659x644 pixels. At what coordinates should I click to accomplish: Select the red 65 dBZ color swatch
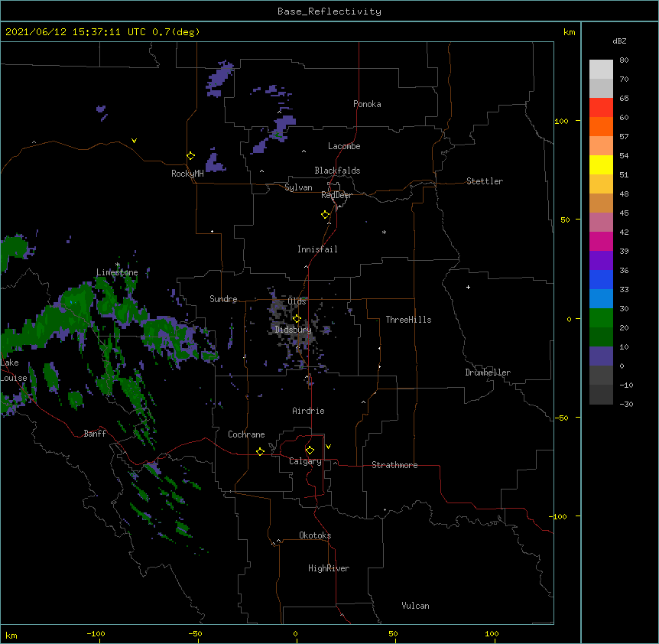click(x=601, y=107)
